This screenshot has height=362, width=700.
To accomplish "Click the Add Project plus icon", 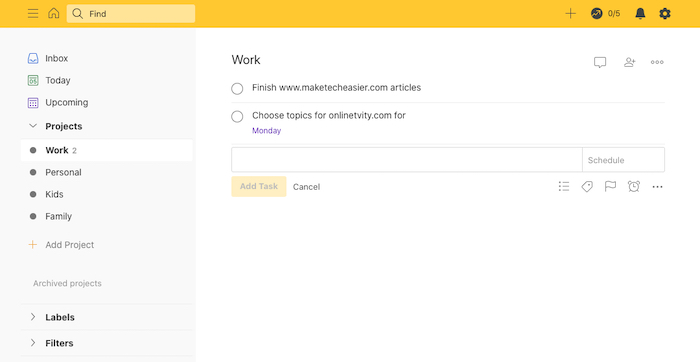I will coord(33,245).
